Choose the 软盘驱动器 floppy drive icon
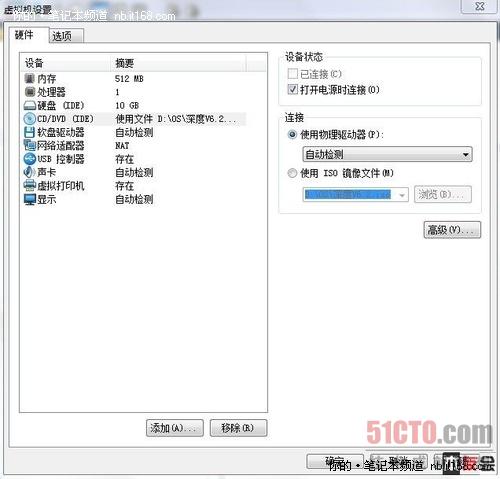 click(x=30, y=132)
